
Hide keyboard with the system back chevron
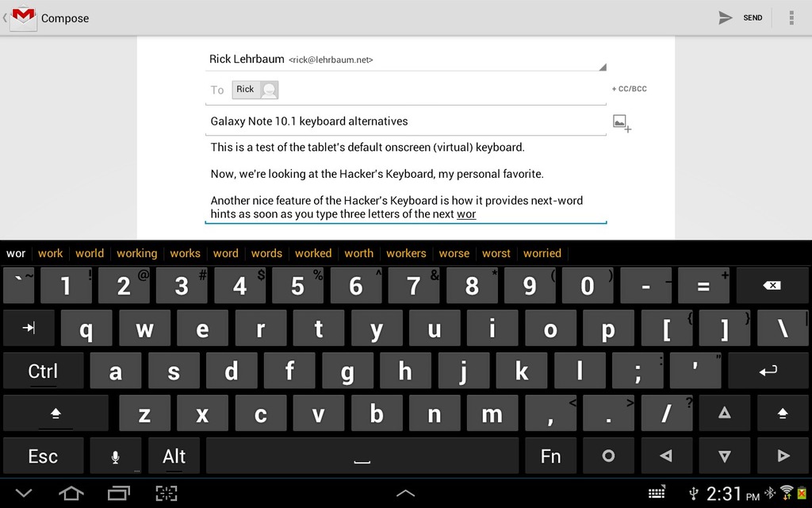click(x=23, y=493)
